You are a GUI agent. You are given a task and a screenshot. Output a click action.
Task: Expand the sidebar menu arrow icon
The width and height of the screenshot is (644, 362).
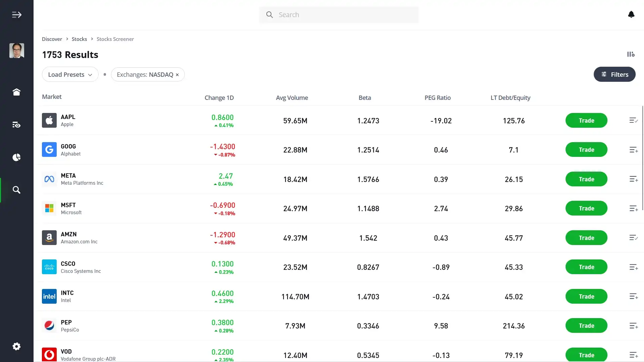pyautogui.click(x=16, y=15)
